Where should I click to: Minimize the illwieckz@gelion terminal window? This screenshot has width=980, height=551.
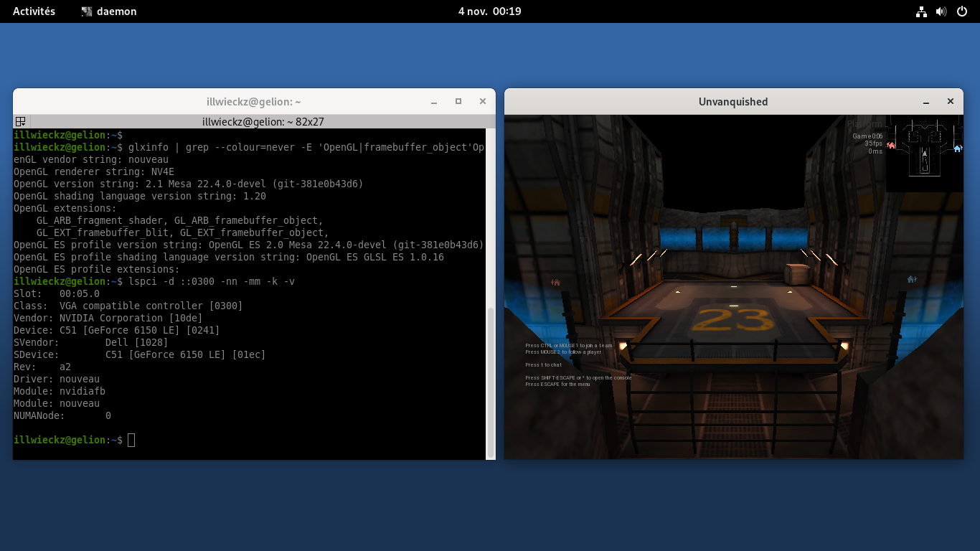433,102
